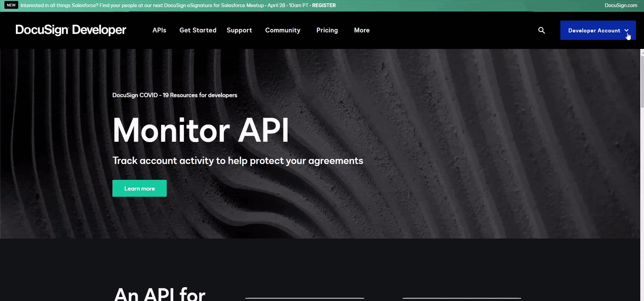Open the Support menu

coord(239,30)
